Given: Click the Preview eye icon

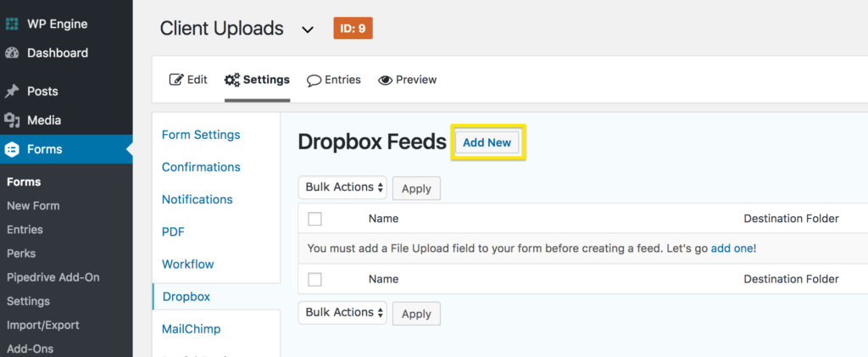Looking at the screenshot, I should click(385, 81).
